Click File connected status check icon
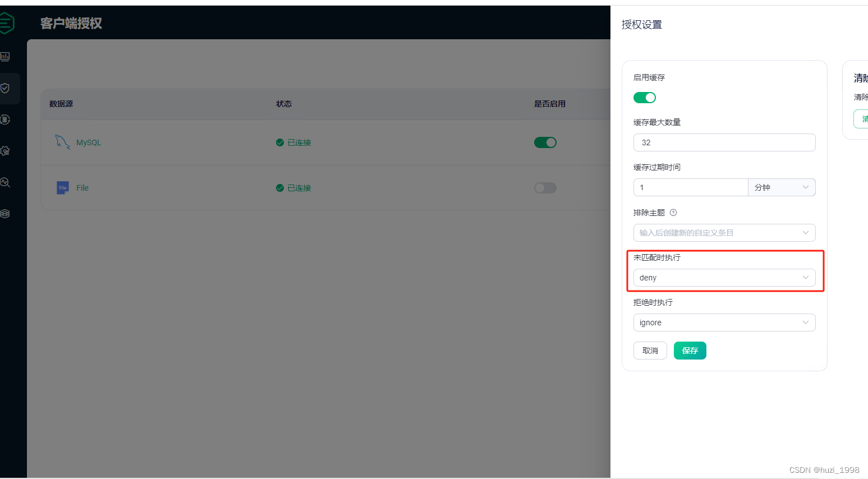868x479 pixels. [280, 188]
